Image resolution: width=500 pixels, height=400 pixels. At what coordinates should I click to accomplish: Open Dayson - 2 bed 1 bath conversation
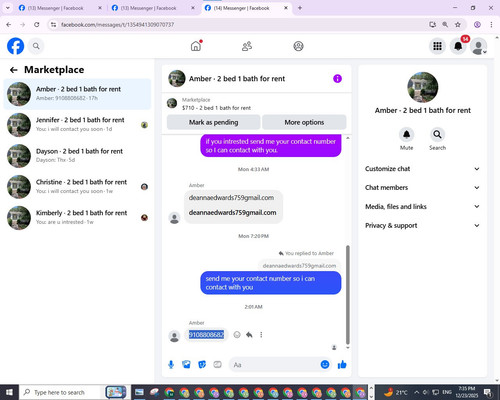pos(77,156)
